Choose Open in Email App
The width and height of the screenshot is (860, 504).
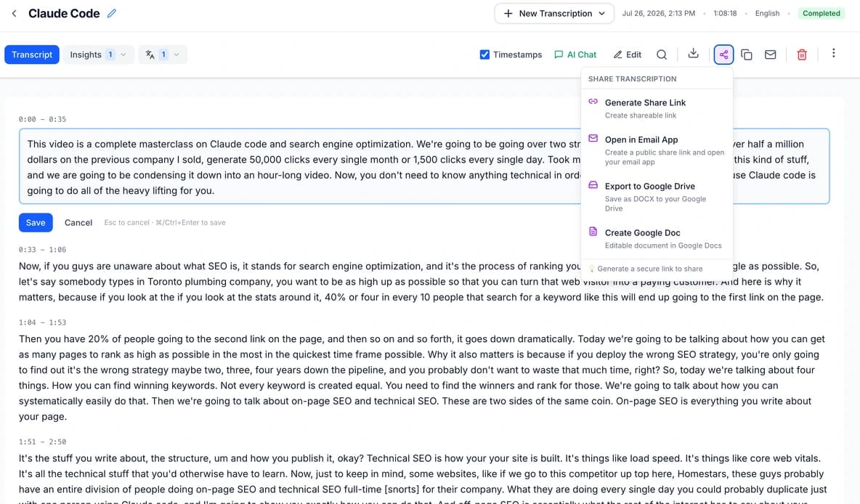[657, 150]
